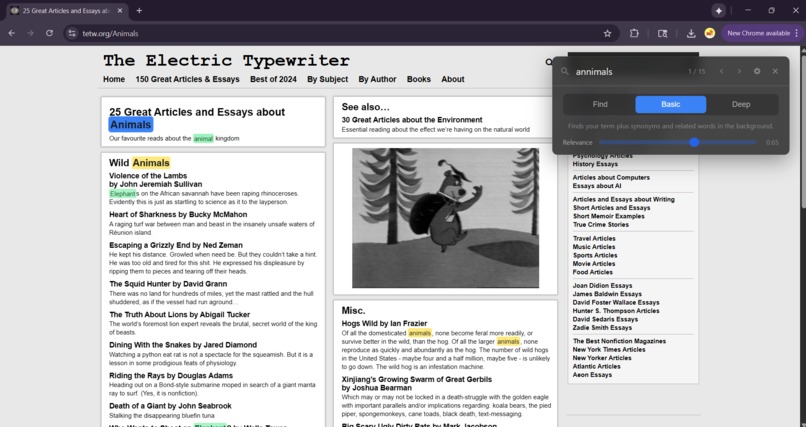This screenshot has height=427, width=806.
Task: Select Basic search mode
Action: [670, 104]
